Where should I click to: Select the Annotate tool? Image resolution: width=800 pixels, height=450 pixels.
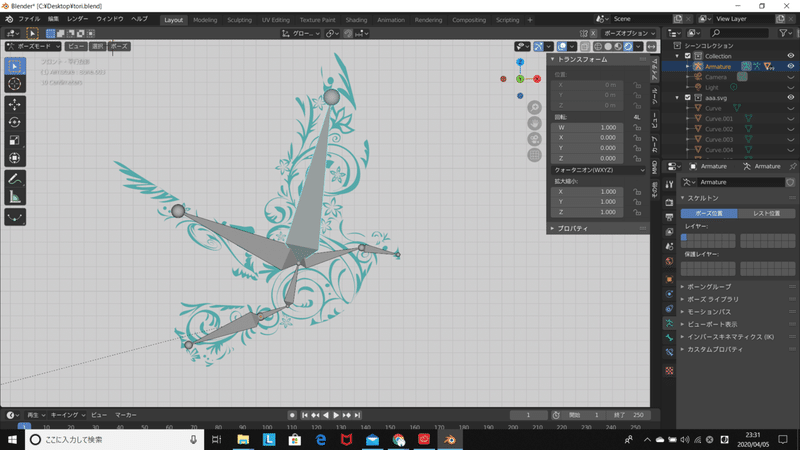(15, 179)
